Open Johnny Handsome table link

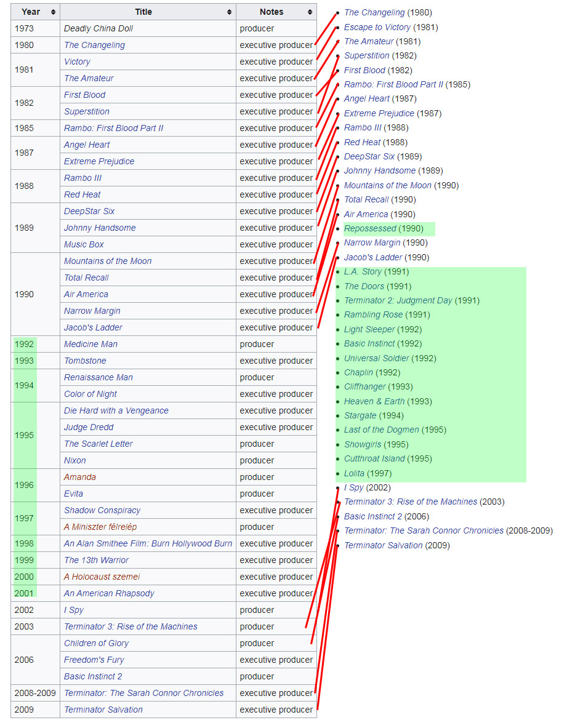coord(100,228)
